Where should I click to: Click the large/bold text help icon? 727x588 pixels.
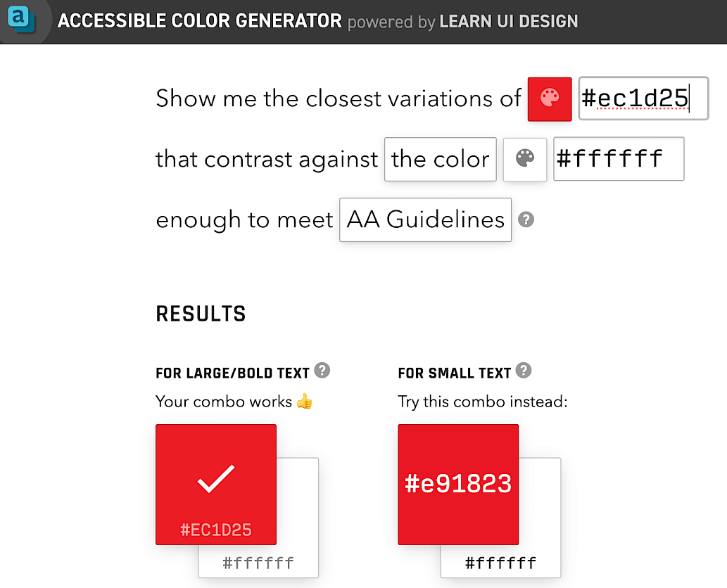tap(322, 371)
